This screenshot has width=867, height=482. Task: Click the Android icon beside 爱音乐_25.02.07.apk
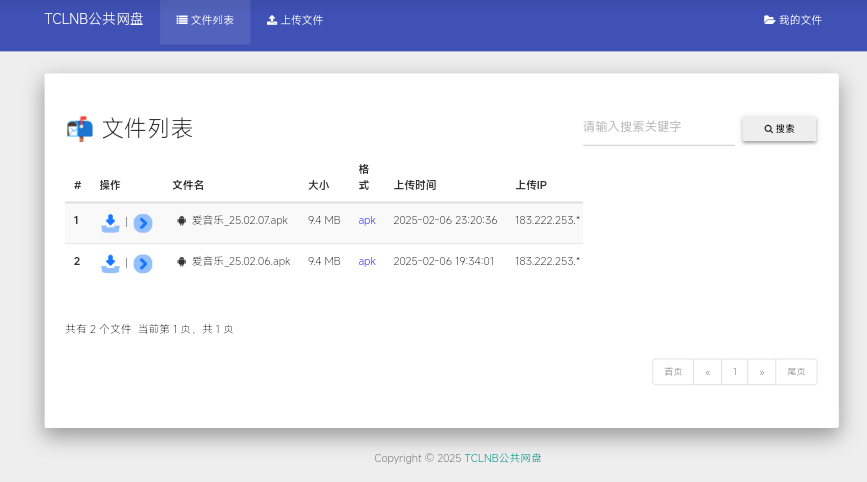[181, 221]
